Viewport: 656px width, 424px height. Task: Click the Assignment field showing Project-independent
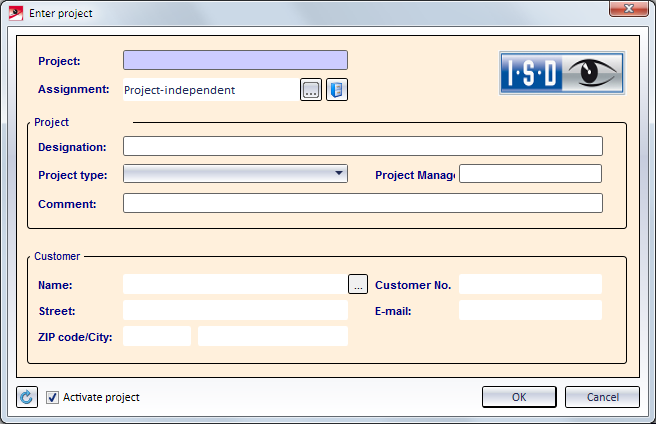(209, 90)
